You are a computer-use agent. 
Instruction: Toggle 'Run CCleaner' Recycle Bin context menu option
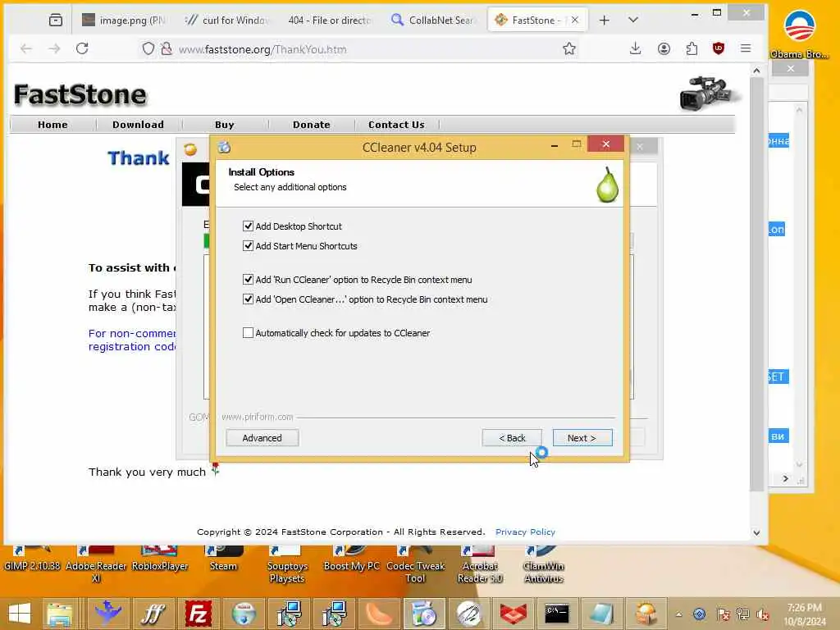pyautogui.click(x=248, y=280)
